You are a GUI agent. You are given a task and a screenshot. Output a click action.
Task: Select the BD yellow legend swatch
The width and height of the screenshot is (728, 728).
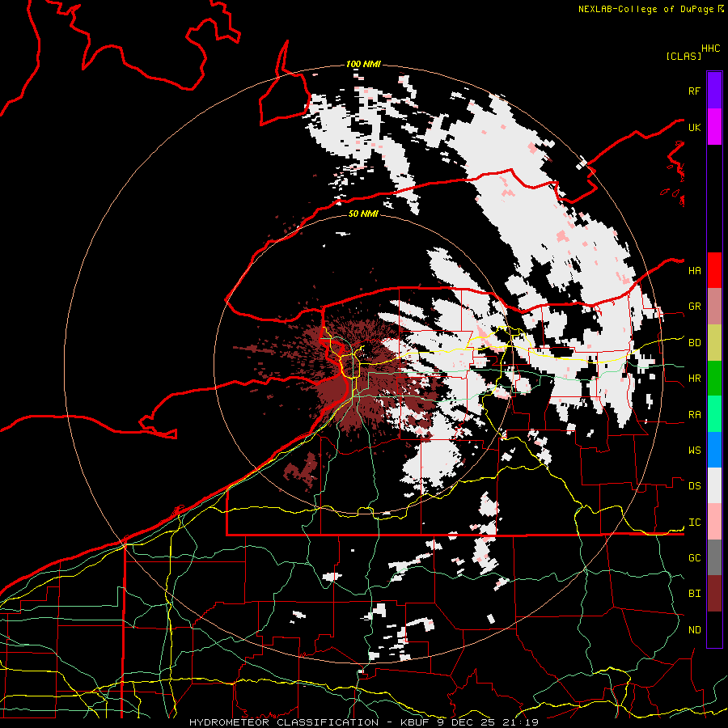(x=714, y=343)
